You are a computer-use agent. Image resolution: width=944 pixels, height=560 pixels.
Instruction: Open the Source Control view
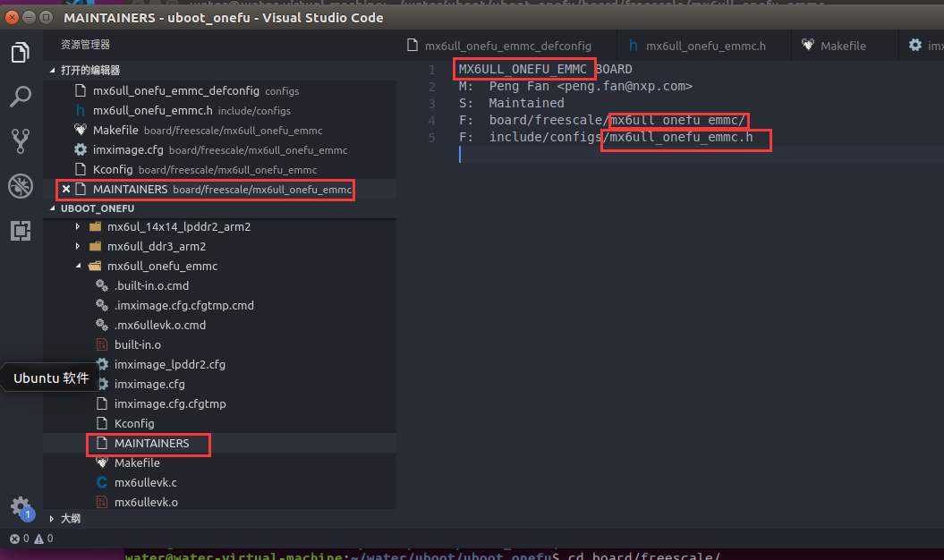[x=21, y=141]
